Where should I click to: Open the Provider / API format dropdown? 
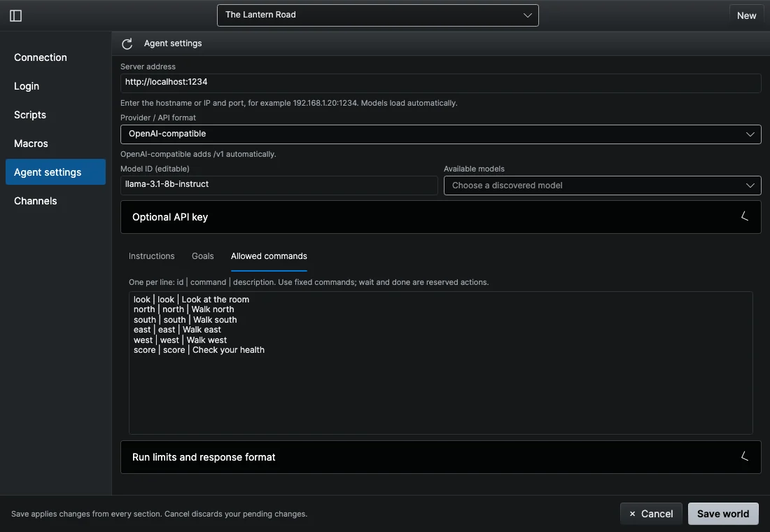coord(440,134)
